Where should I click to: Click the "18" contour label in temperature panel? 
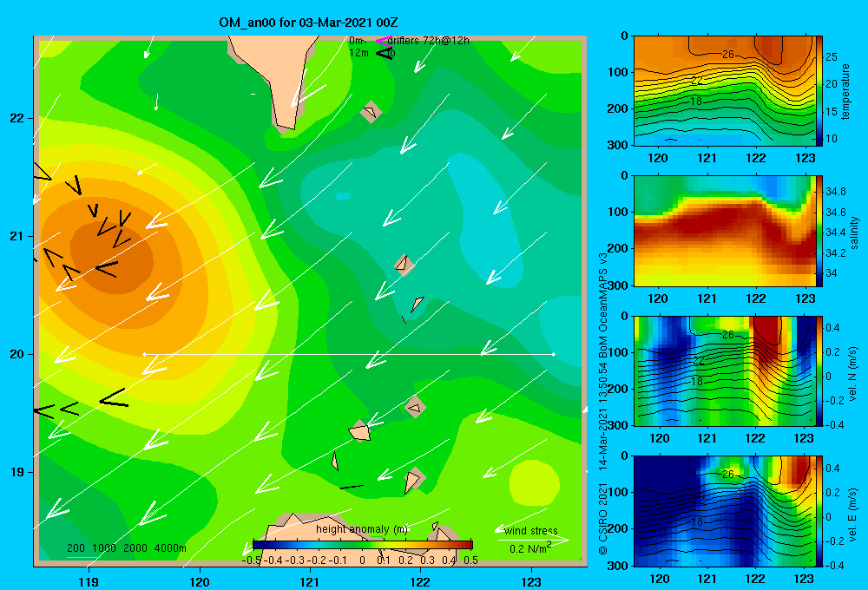click(x=696, y=101)
